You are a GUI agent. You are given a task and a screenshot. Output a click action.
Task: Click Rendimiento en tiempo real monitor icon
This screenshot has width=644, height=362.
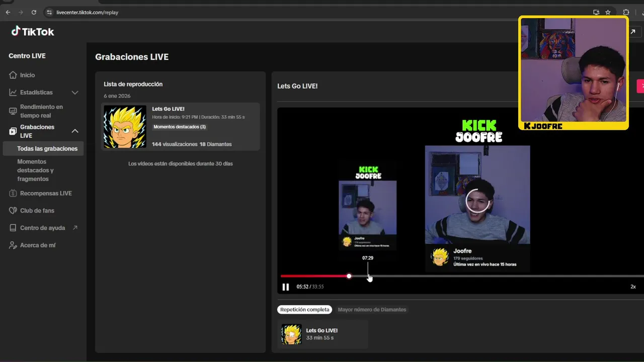tap(13, 111)
